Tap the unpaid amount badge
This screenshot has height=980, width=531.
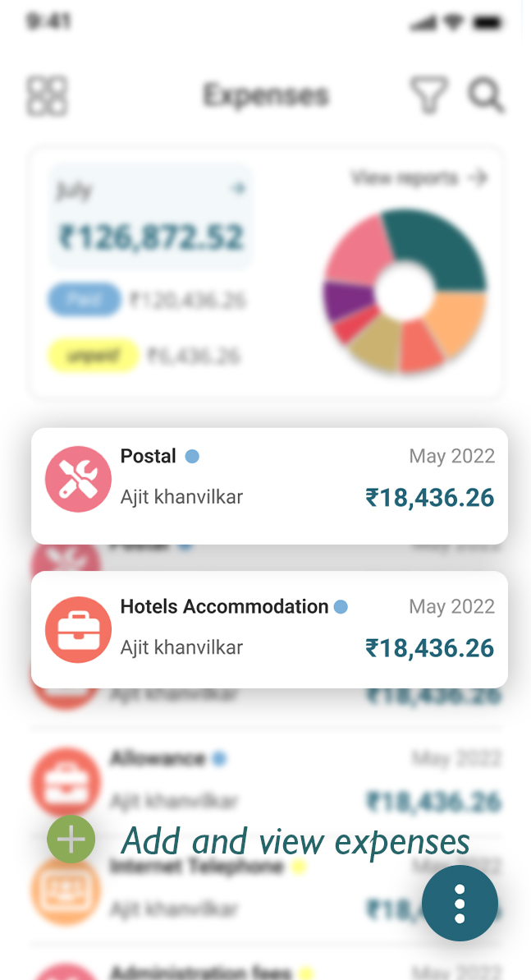pyautogui.click(x=93, y=356)
